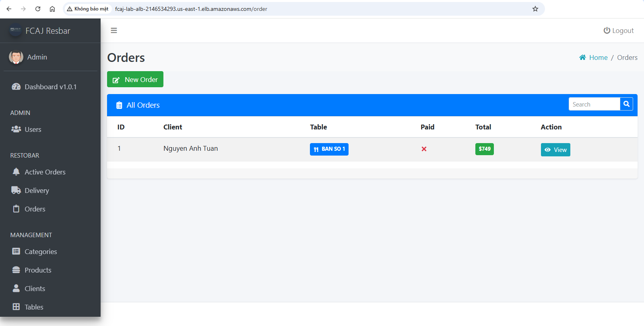Viewport: 644px width, 326px height.
Task: Go to browser home page
Action: [x=52, y=9]
